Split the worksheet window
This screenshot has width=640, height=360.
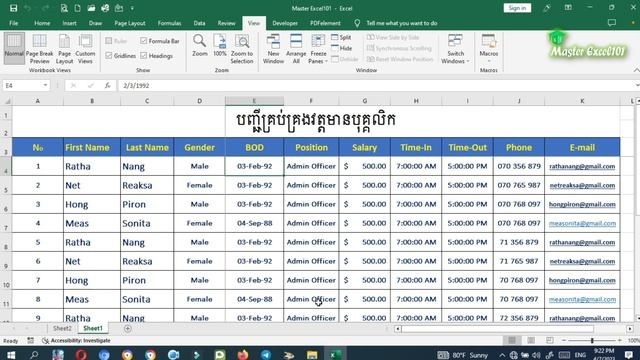[x=341, y=37]
